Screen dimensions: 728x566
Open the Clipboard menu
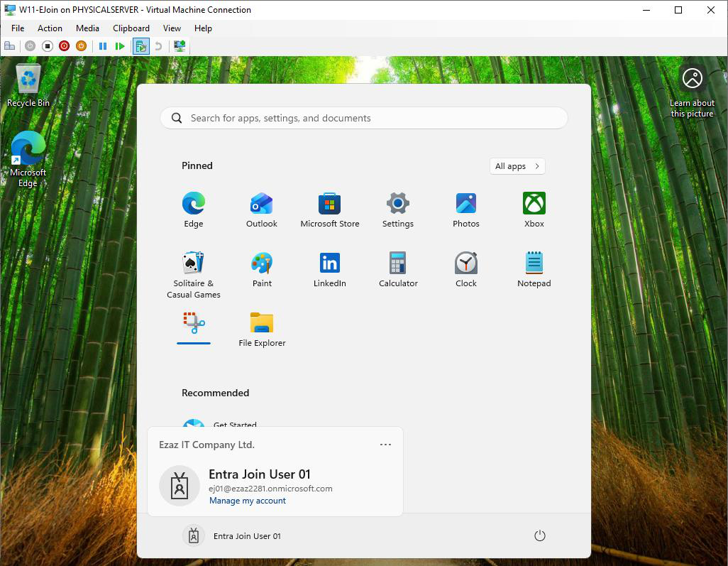131,28
